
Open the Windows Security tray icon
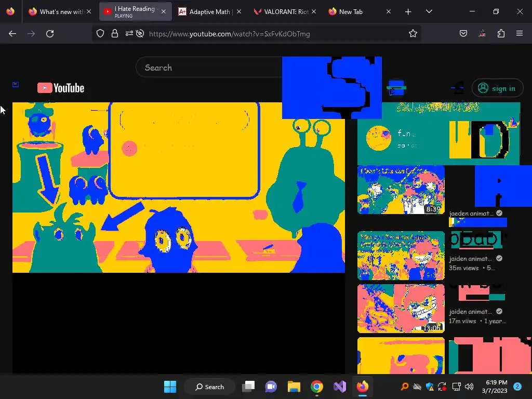[x=430, y=387]
